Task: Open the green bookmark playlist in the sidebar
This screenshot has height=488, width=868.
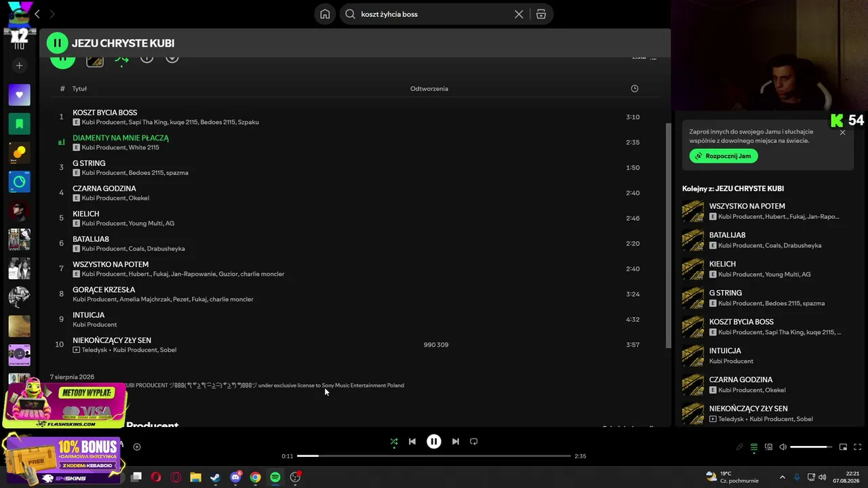Action: point(19,124)
